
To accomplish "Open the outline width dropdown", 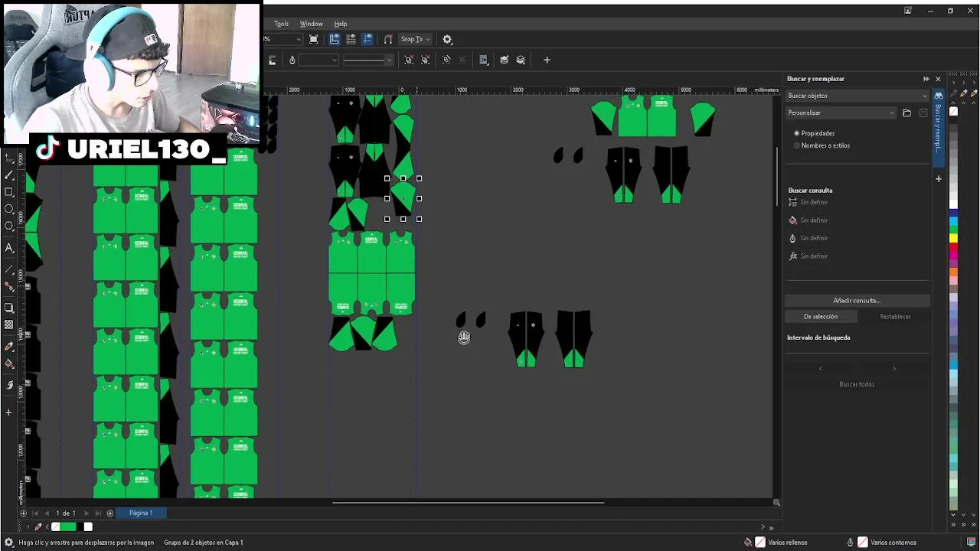I will (x=318, y=60).
